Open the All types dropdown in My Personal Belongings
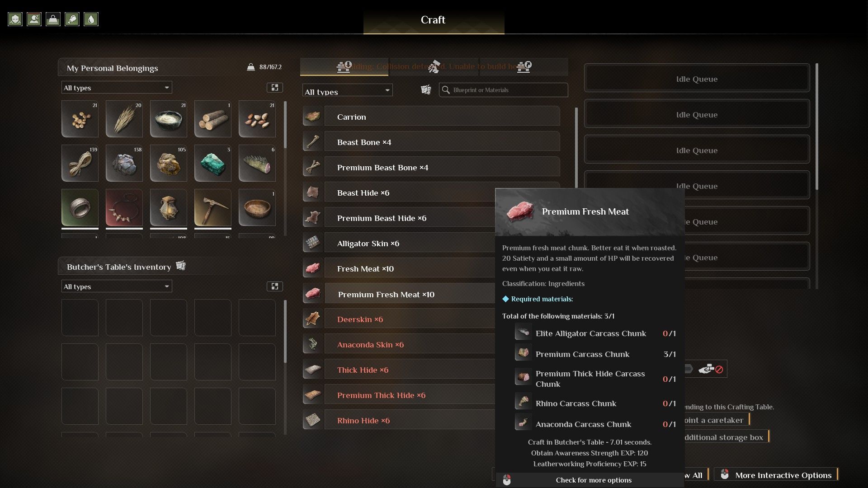The width and height of the screenshot is (868, 488). click(117, 88)
